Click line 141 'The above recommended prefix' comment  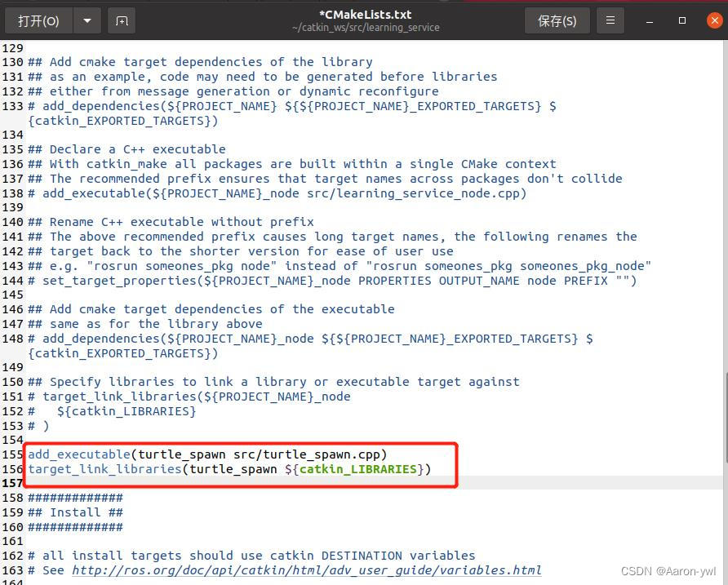(332, 237)
